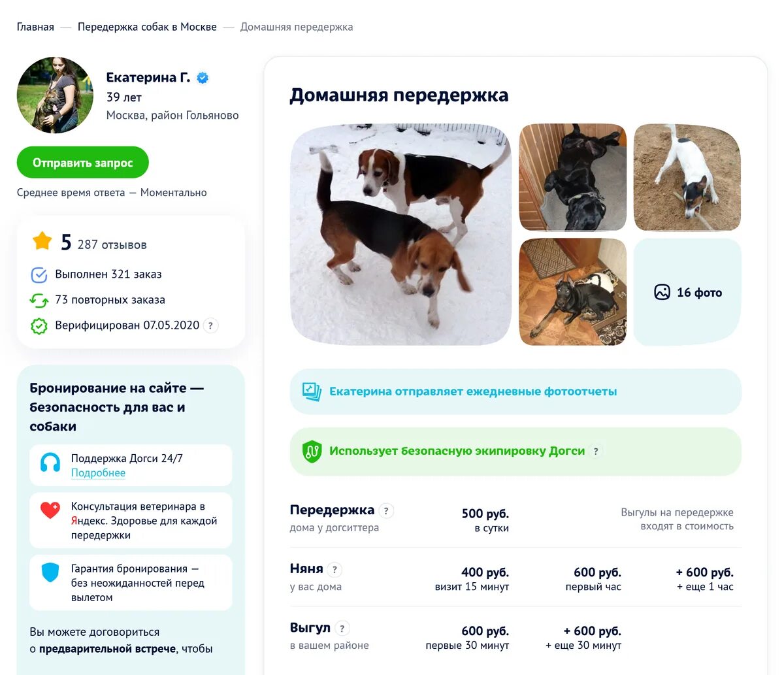Open question mark next to Выгул
Screen dimensions: 784x675
pos(342,629)
